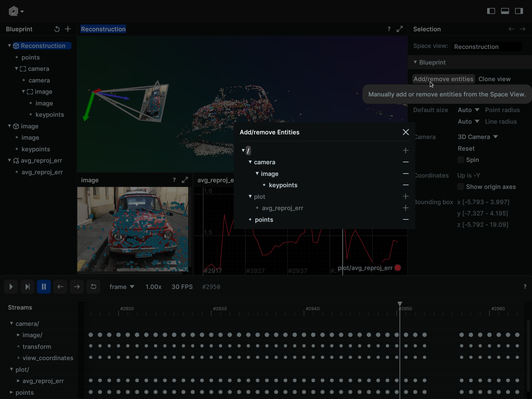Step forward one frame
Screen dimensions: 532x399
point(77,287)
